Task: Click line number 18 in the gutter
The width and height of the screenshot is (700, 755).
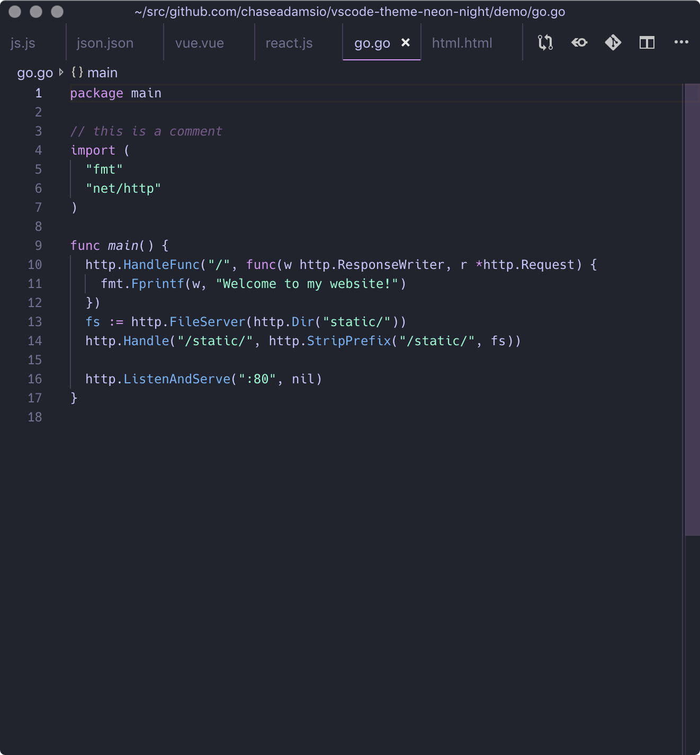Action: (x=35, y=417)
